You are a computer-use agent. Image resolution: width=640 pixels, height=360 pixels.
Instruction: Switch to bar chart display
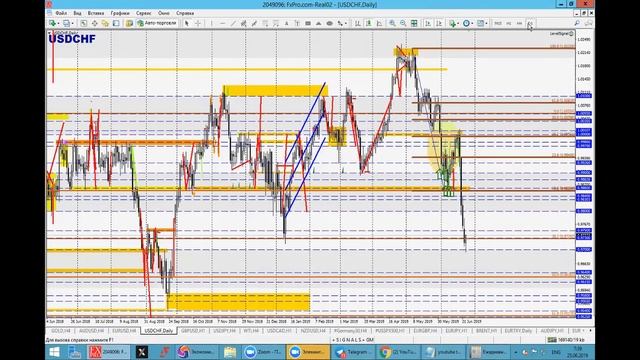pos(357,23)
